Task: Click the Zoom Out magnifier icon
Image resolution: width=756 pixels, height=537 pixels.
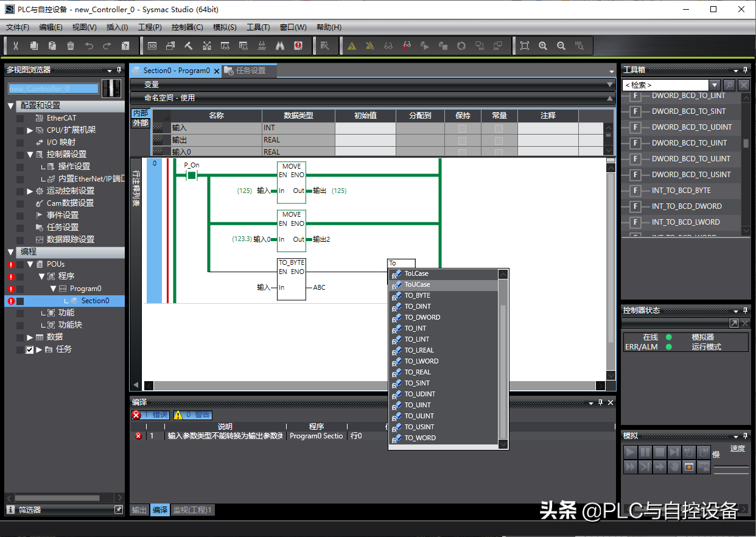Action: click(x=561, y=46)
